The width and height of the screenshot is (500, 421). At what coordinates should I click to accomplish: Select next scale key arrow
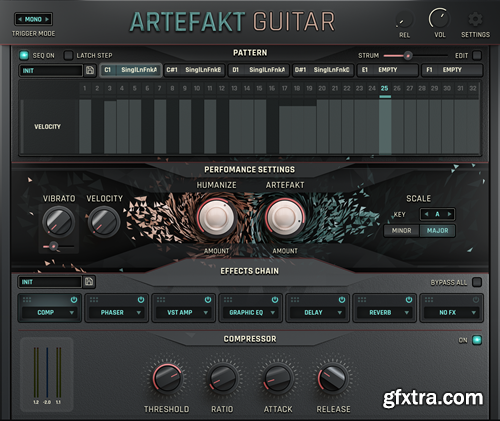tap(449, 214)
